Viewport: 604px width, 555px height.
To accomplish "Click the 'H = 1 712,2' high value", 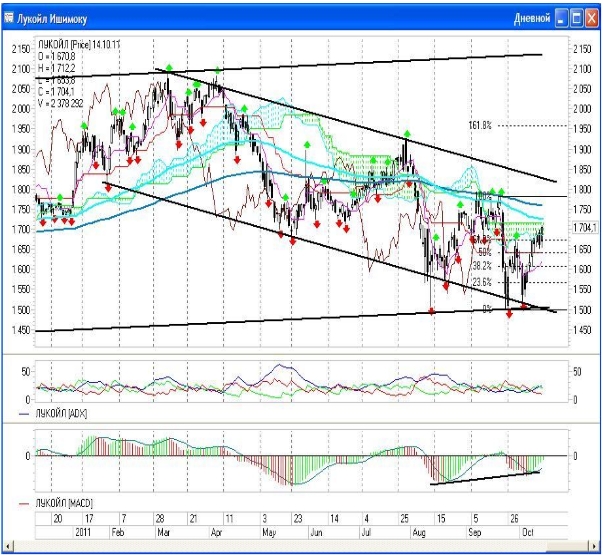I will pyautogui.click(x=57, y=68).
